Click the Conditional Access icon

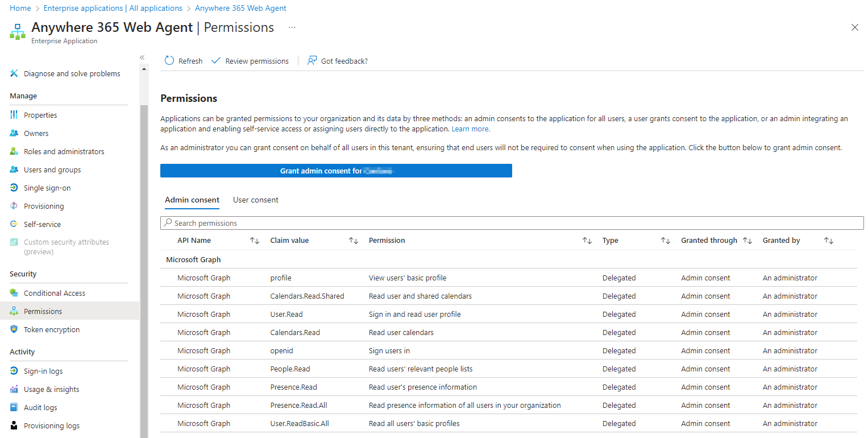14,293
